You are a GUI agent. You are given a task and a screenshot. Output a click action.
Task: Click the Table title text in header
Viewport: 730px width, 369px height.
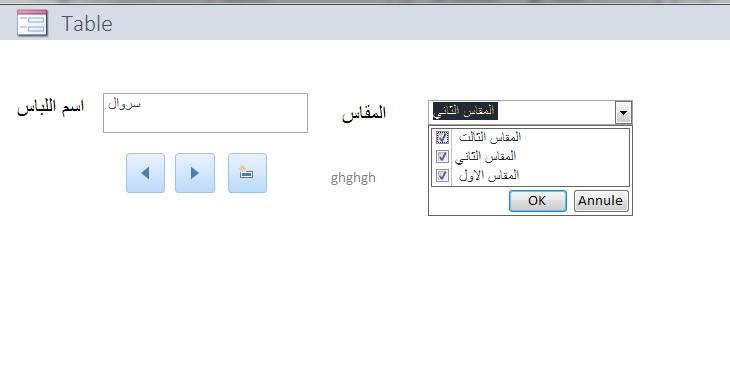87,24
